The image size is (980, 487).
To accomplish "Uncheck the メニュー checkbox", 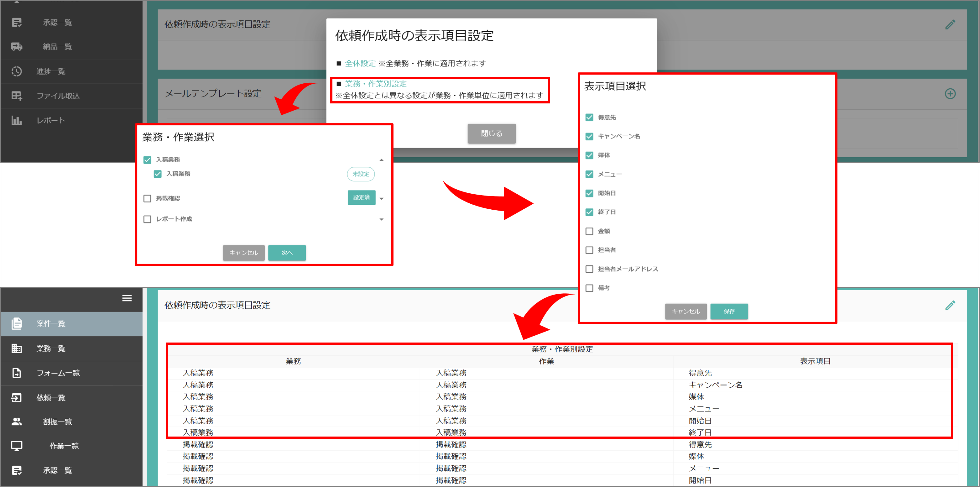I will tap(589, 174).
